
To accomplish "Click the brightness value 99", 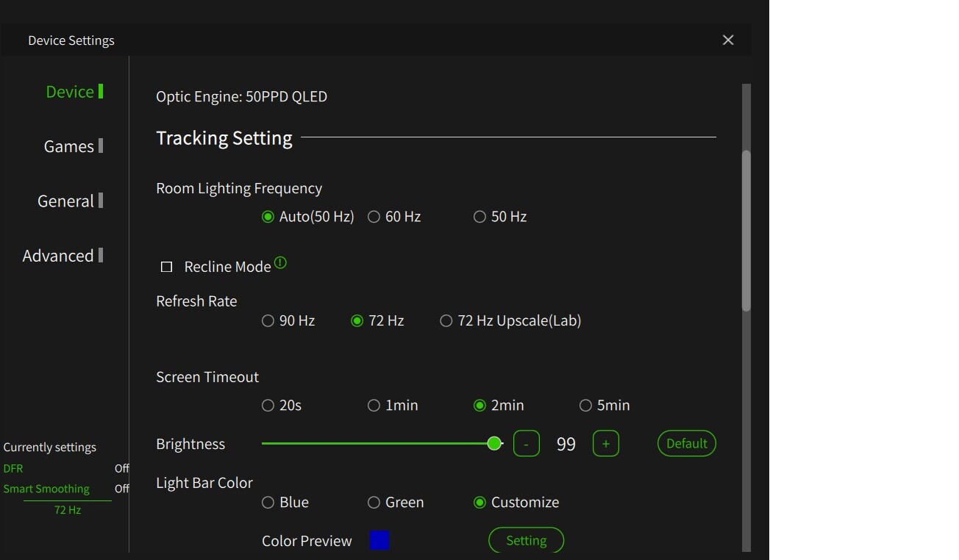I will coord(566,444).
